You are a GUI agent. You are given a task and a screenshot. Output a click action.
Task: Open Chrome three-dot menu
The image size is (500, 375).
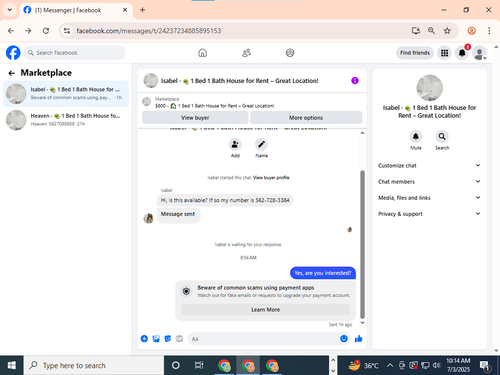489,31
